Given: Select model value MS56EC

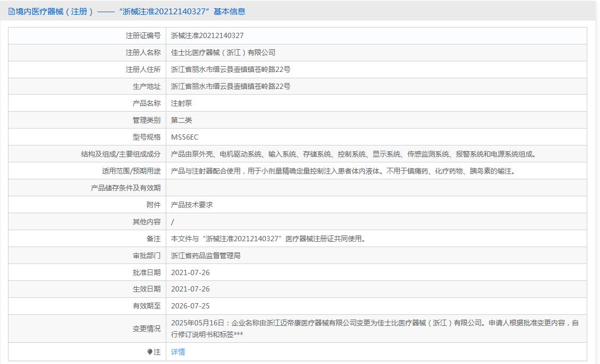Looking at the screenshot, I should point(184,137).
